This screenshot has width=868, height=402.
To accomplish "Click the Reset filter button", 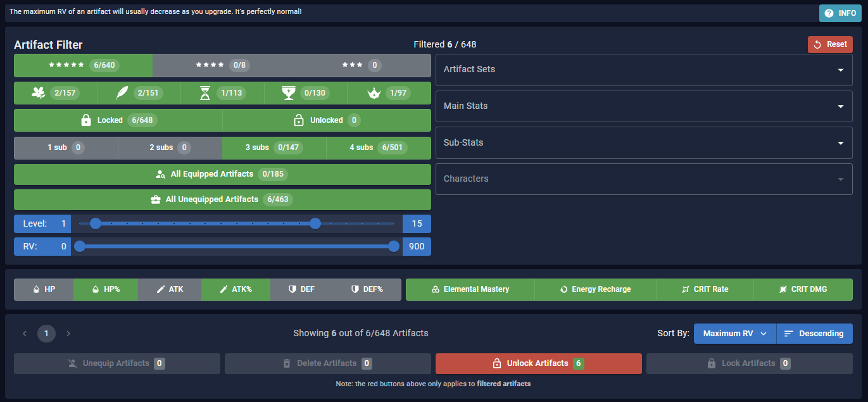I will pos(830,44).
